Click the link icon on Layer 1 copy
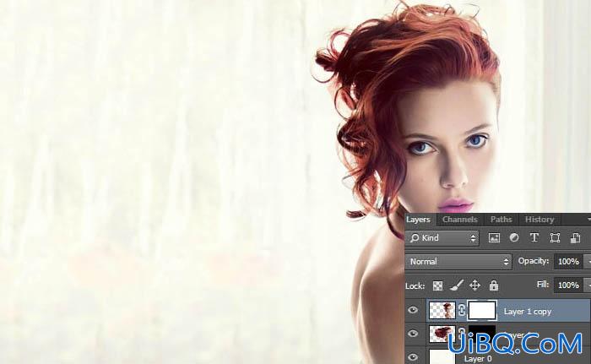Screen dimensions: 591x364 tap(462, 311)
